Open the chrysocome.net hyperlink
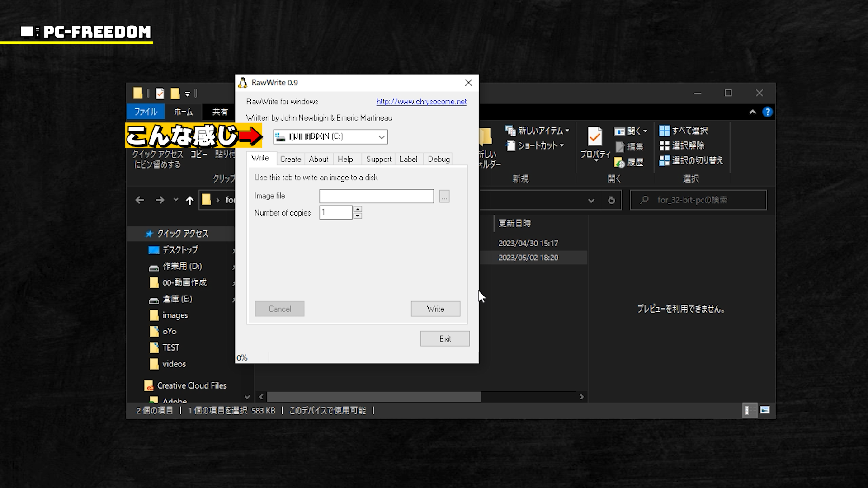Screen dimensions: 868x488 point(421,102)
